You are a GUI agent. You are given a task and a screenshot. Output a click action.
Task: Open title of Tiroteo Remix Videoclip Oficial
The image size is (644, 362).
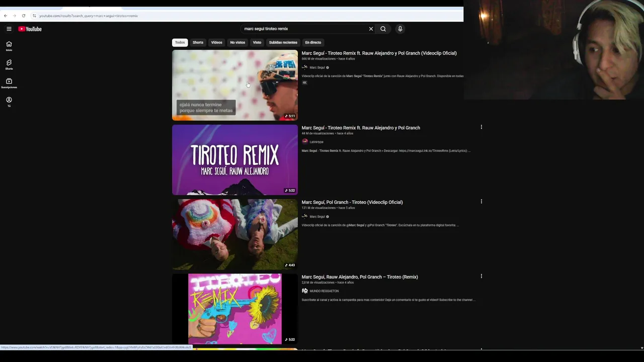[x=379, y=53]
